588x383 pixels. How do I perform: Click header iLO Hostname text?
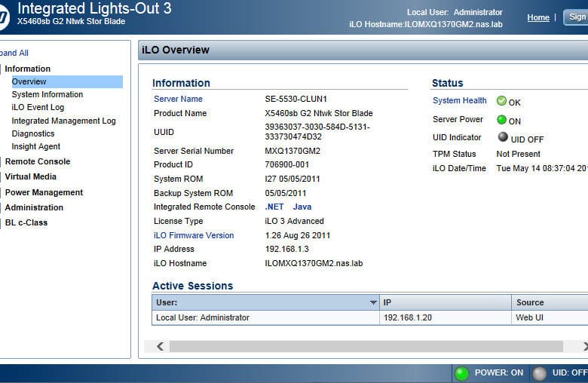[x=426, y=24]
